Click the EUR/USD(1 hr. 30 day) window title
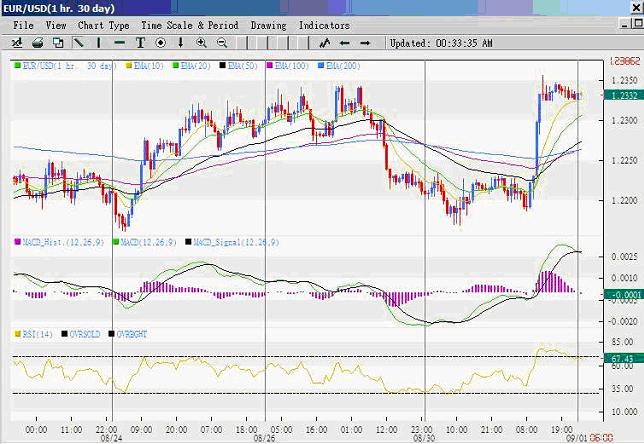Screen dimensions: 644x444 pyautogui.click(x=59, y=8)
